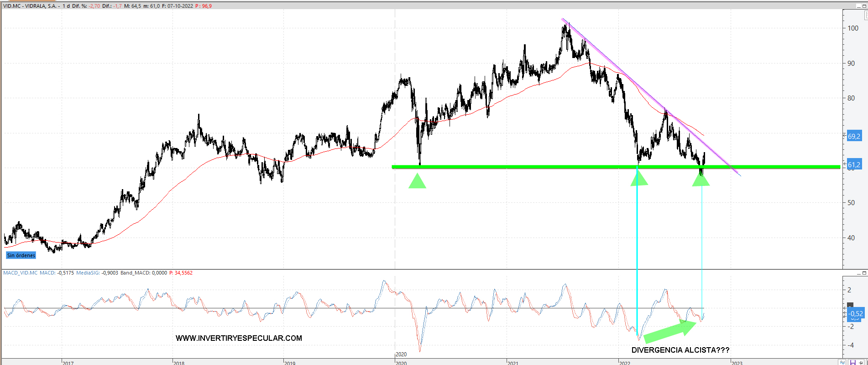Click the purple save icon at bottom right
868x365 pixels.
coord(852,362)
